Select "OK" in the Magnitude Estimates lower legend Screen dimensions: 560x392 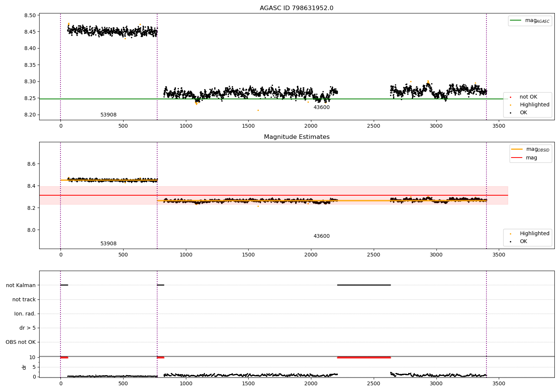tap(523, 242)
